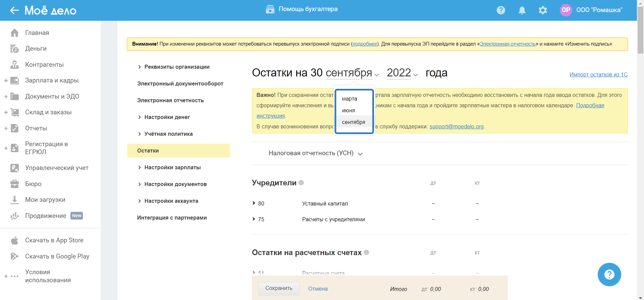Click the back arrow in header
The height and width of the screenshot is (300, 644).
(14, 10)
